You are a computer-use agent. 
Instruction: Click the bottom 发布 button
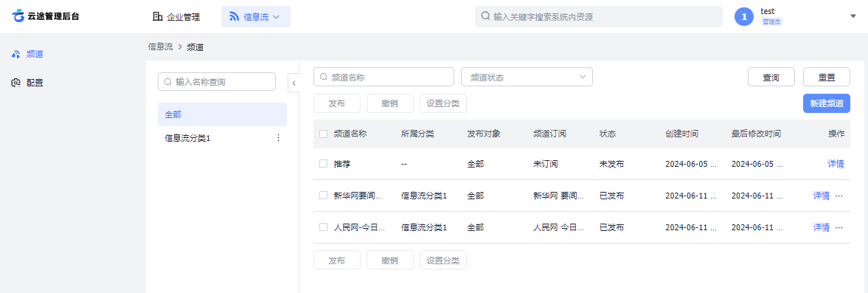coord(336,260)
